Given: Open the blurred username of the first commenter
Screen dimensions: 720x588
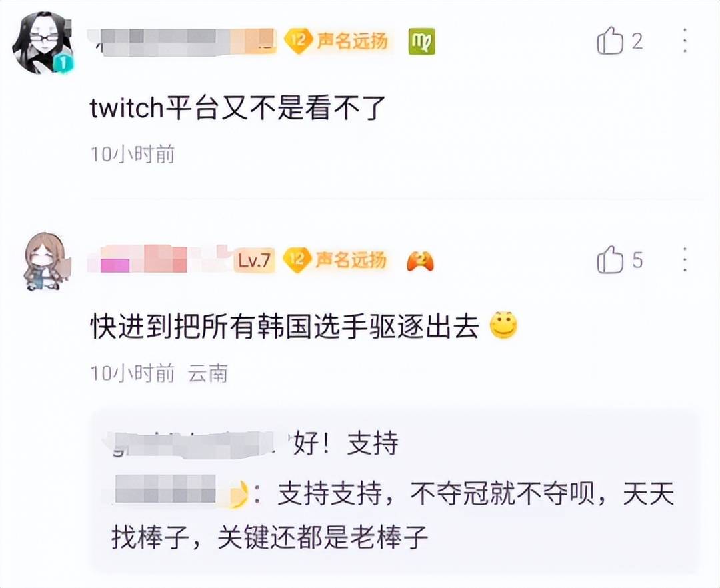Looking at the screenshot, I should click(182, 43).
